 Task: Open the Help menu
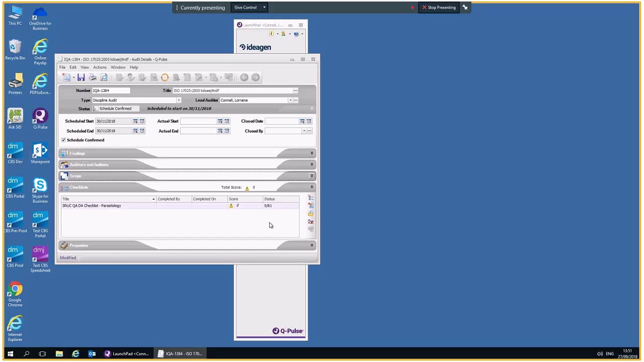(x=134, y=67)
